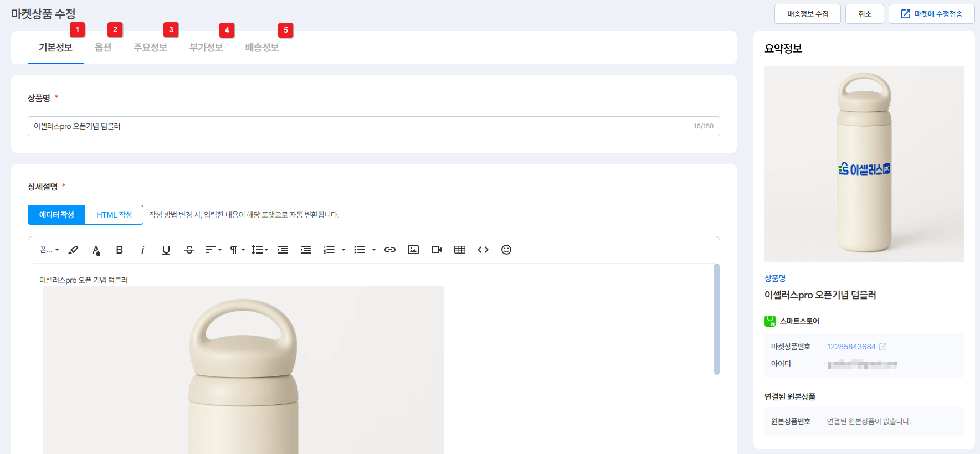Open the paragraph format dropdown

(238, 250)
